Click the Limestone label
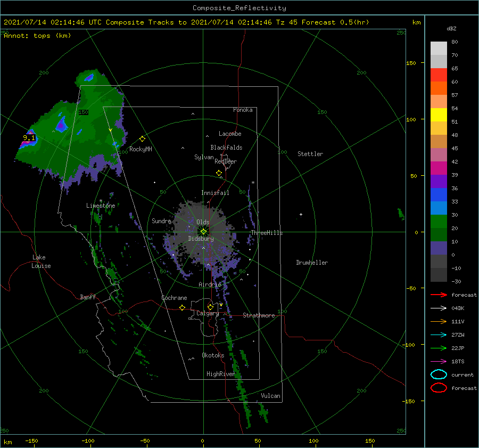The height and width of the screenshot is (448, 479). coord(101,206)
